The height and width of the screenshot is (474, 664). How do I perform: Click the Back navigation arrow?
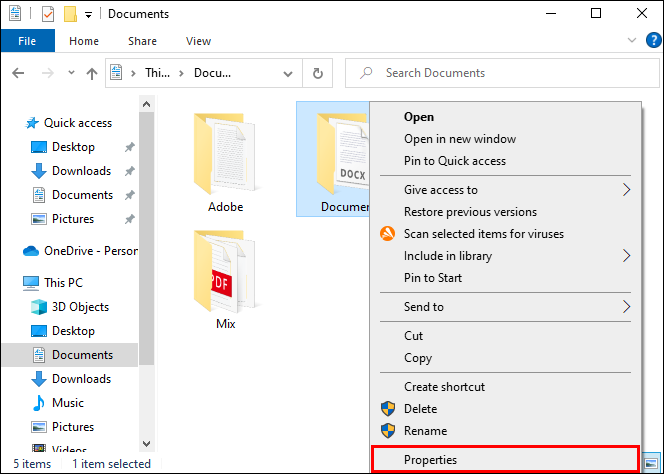click(17, 73)
